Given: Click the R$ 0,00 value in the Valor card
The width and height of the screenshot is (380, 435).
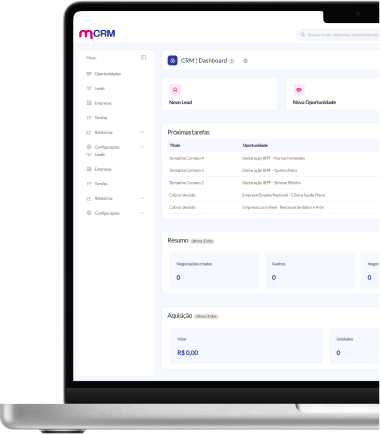Looking at the screenshot, I should tap(188, 353).
